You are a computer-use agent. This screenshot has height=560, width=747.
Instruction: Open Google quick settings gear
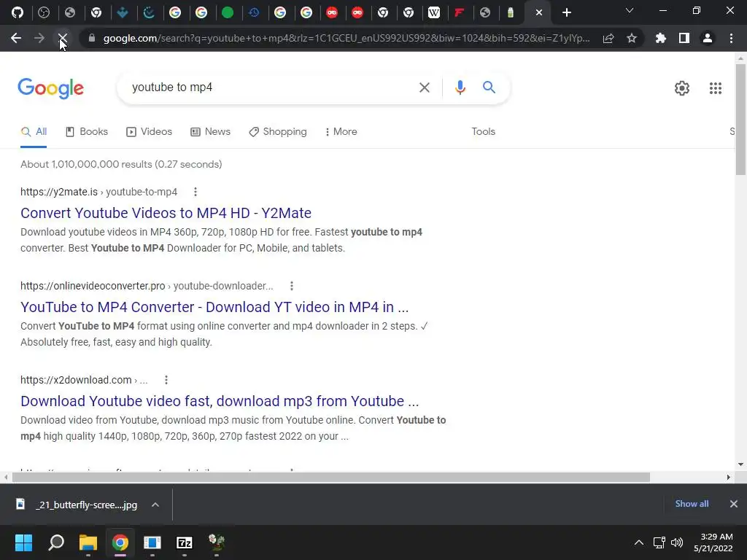pos(682,88)
